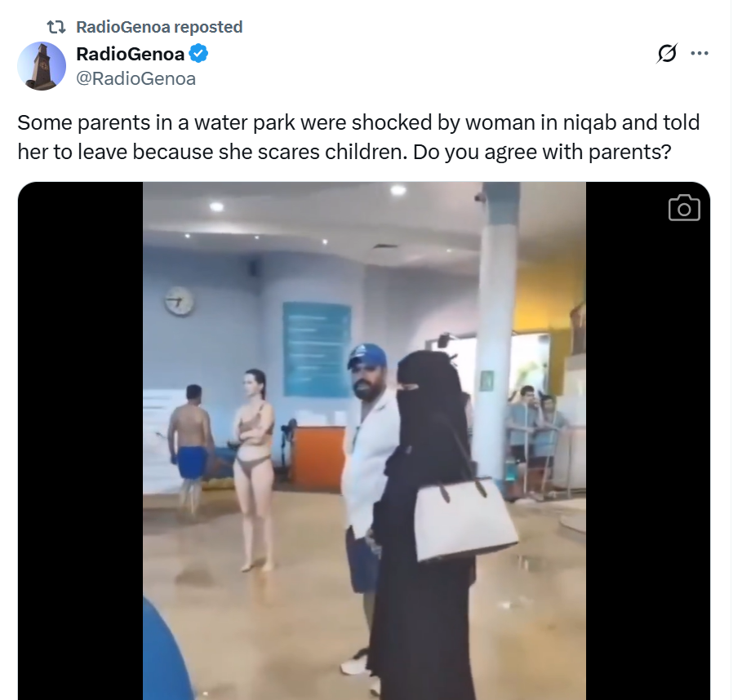
Task: Click the man's blue cap in the video
Action: tap(367, 356)
